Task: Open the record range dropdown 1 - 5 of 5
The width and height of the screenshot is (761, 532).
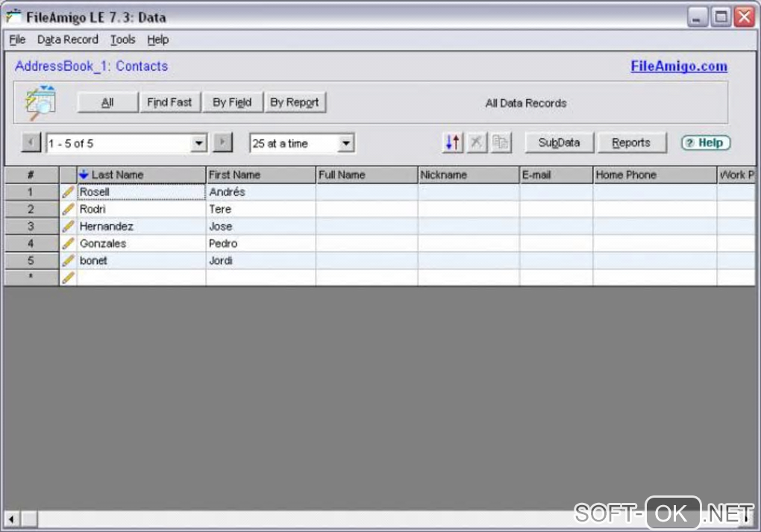Action: [x=198, y=143]
